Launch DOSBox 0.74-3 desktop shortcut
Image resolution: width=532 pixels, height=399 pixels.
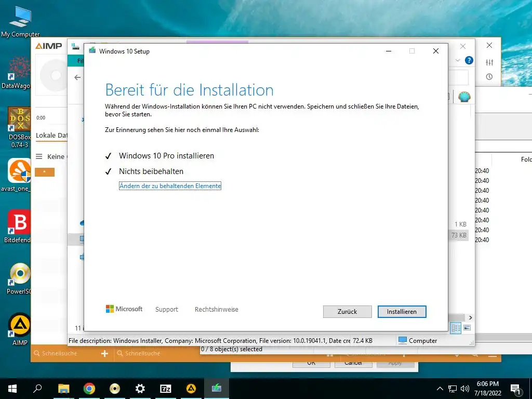(x=19, y=127)
